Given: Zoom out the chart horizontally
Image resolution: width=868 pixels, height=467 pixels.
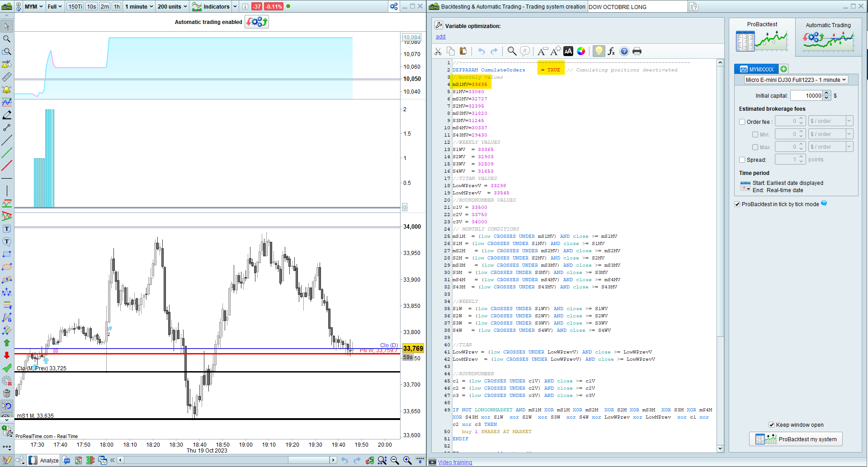Looking at the screenshot, I should [x=395, y=460].
